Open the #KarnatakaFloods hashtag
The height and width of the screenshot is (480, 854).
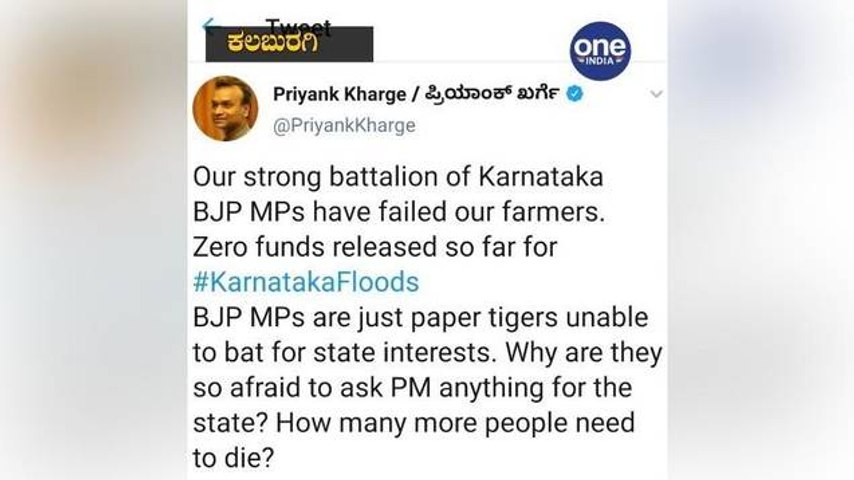[306, 282]
